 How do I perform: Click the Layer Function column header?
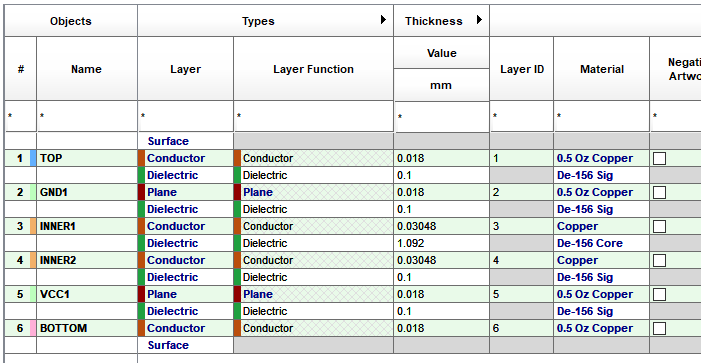pyautogui.click(x=313, y=69)
